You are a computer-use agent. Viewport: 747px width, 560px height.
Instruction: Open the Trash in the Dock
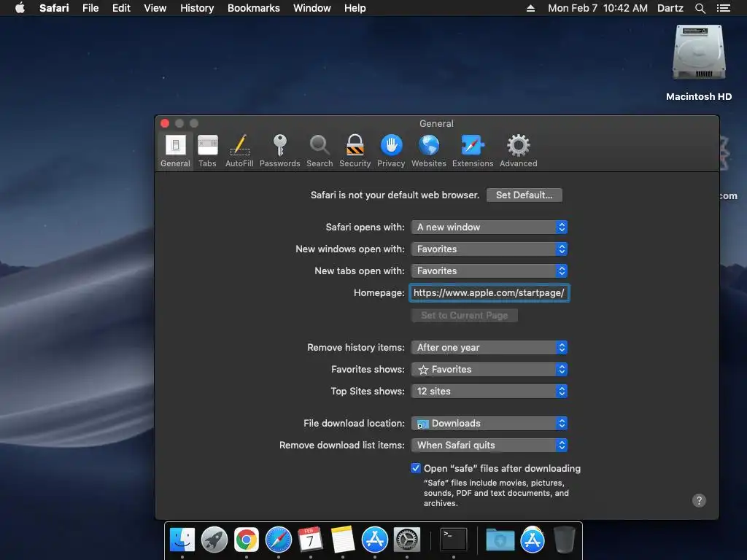565,540
